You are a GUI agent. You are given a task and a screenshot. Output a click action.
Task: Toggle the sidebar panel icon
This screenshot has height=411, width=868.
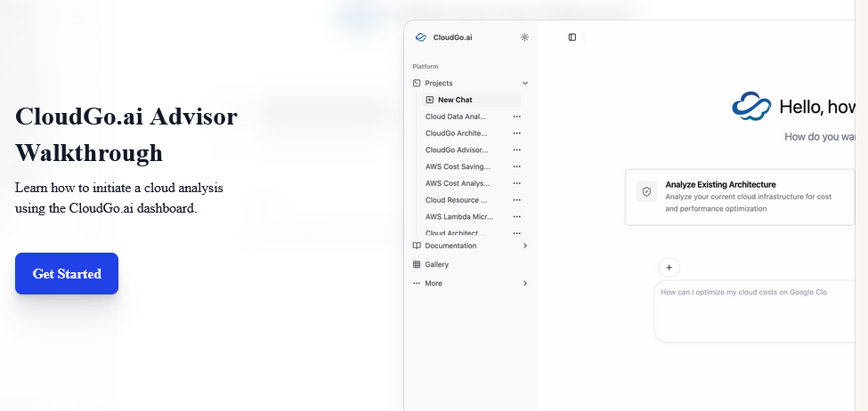coord(572,37)
